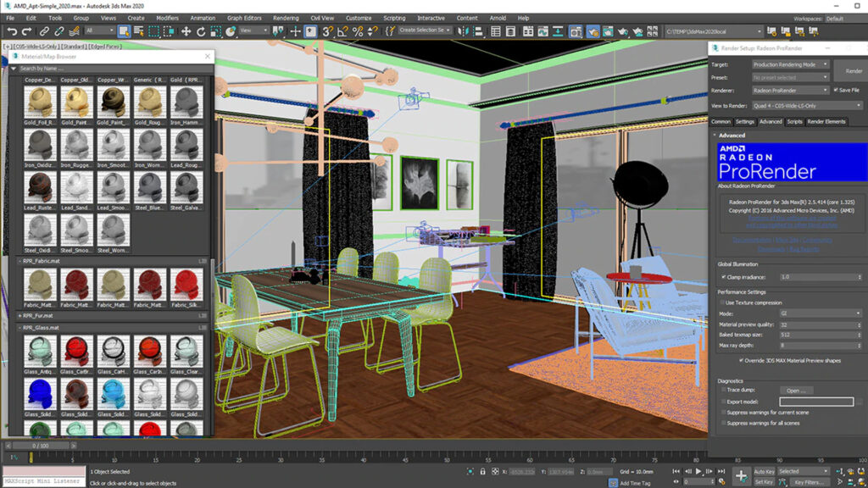The width and height of the screenshot is (868, 488).
Task: Click the large Set Keys plus button
Action: coord(741,476)
